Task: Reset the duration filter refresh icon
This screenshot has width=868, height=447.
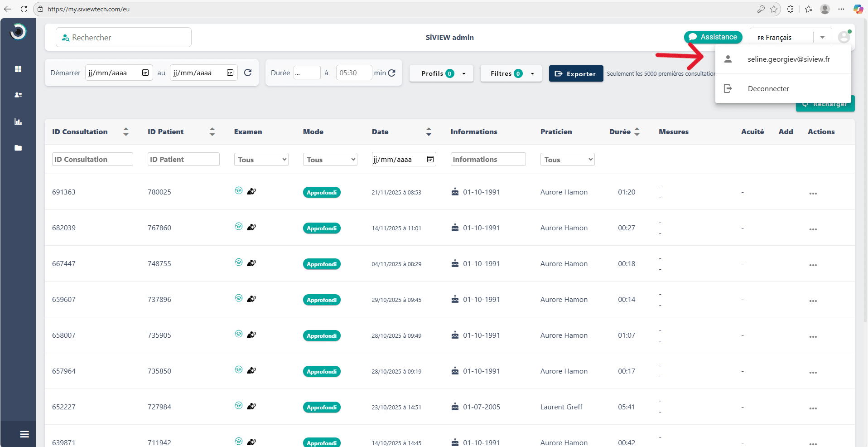Action: pyautogui.click(x=392, y=73)
